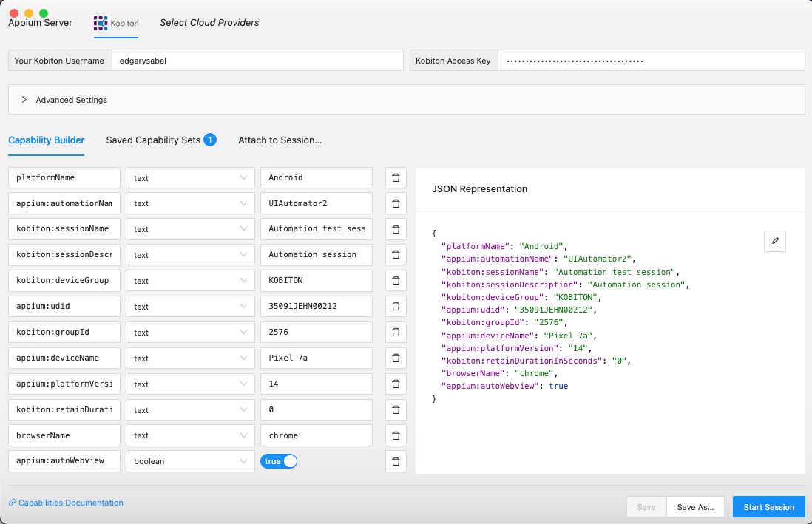
Task: Open the Saved Capability Sets tab
Action: point(161,140)
